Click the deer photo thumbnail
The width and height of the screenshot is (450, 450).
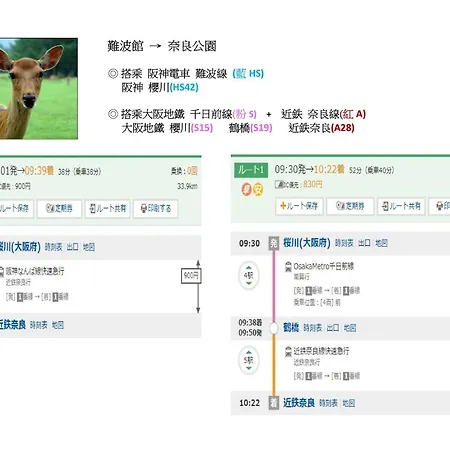pos(39,88)
